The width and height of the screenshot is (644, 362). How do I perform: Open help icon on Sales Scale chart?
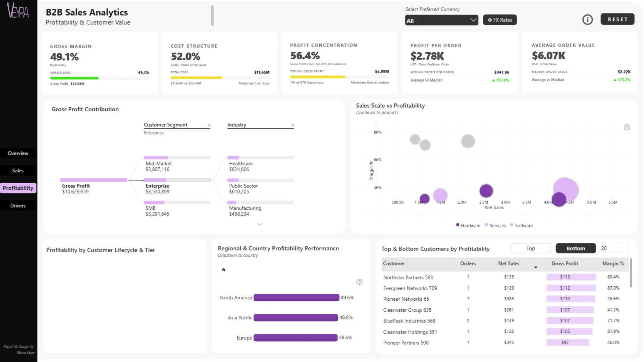click(627, 127)
